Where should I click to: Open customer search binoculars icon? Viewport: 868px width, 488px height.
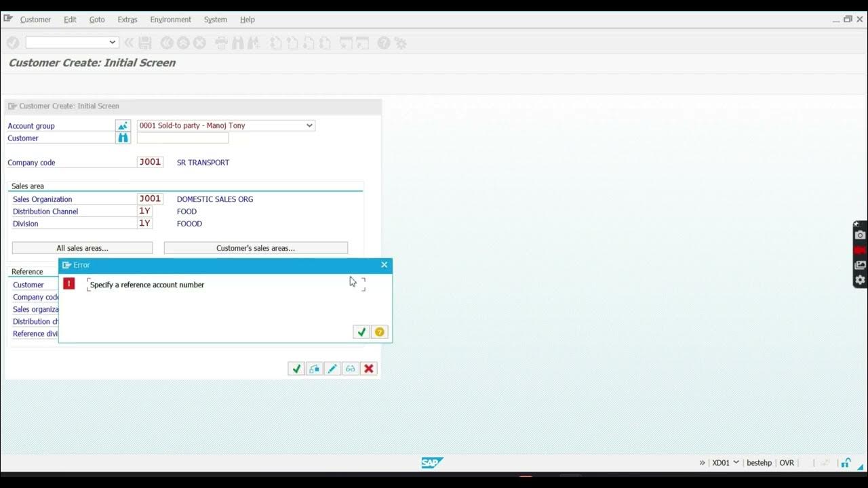click(123, 138)
